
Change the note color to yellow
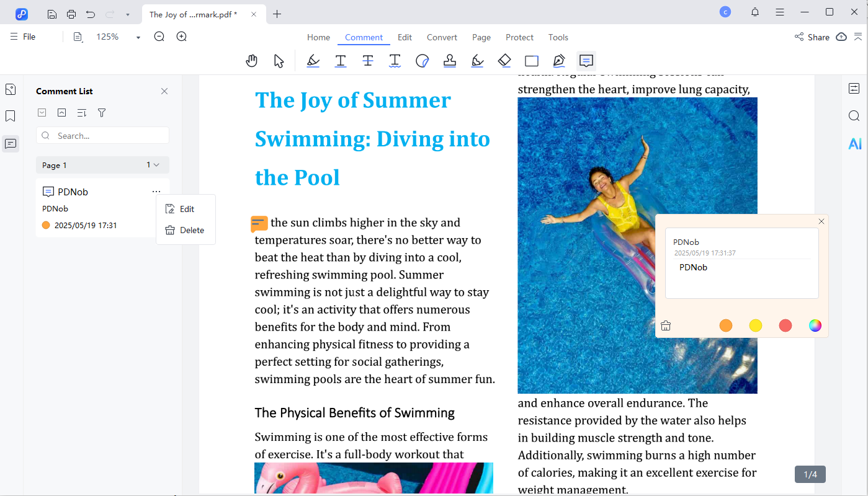(x=755, y=325)
